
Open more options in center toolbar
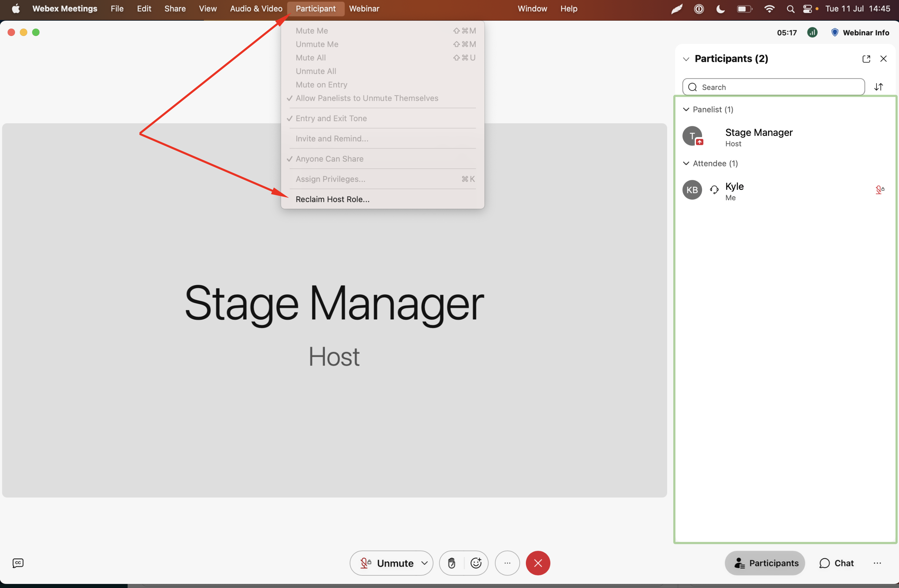pos(507,563)
